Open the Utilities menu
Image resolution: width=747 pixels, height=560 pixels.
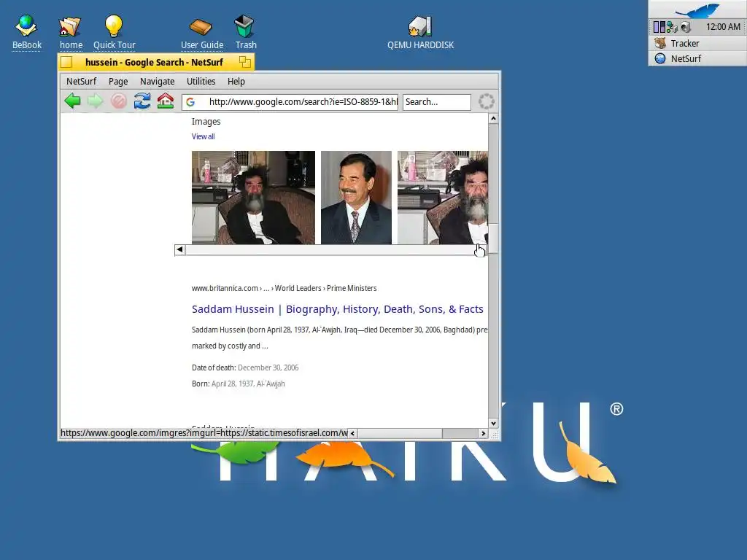tap(201, 82)
